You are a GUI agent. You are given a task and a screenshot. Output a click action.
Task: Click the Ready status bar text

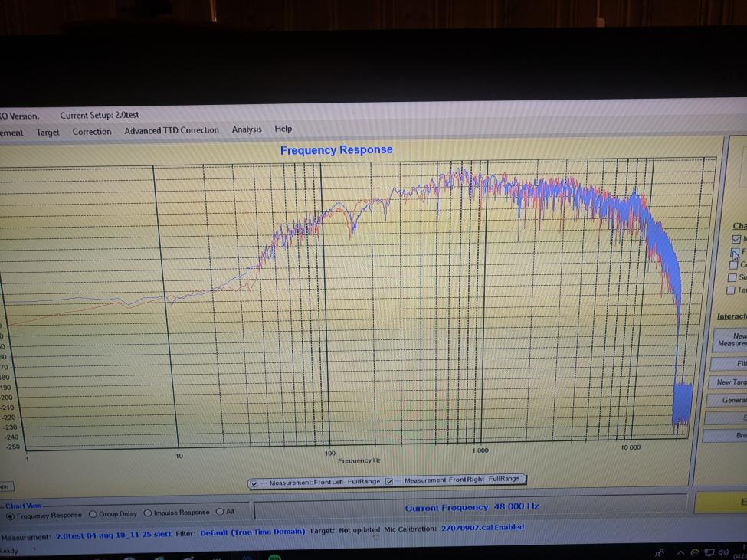click(8, 551)
